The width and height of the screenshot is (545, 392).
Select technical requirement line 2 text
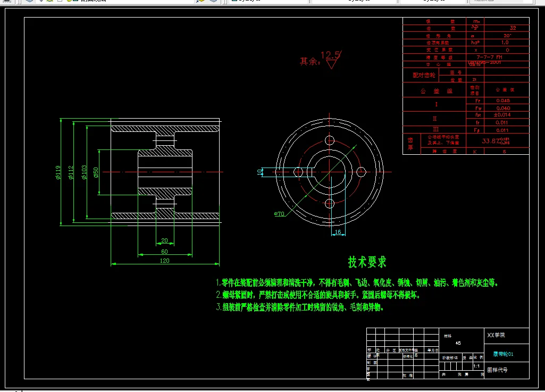(x=318, y=295)
